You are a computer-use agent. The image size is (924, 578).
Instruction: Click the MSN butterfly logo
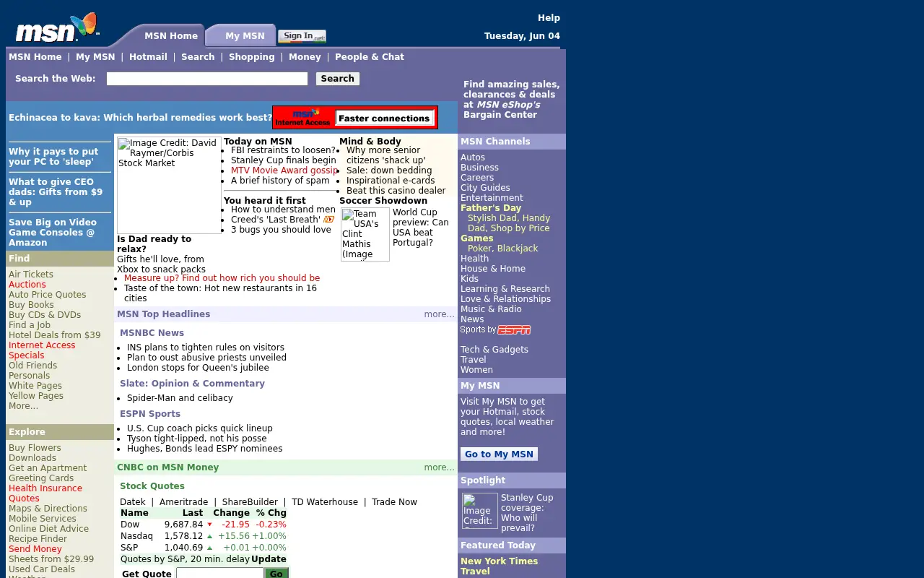[x=56, y=28]
